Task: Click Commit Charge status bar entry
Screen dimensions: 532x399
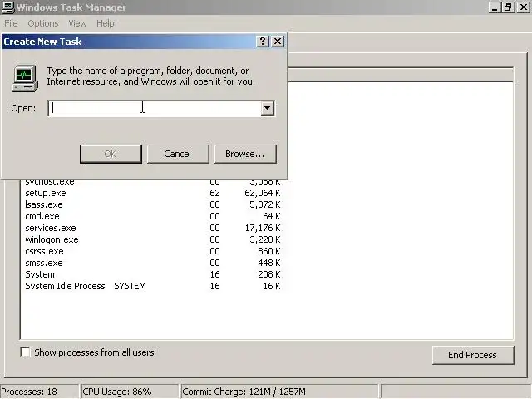Action: [x=279, y=392]
